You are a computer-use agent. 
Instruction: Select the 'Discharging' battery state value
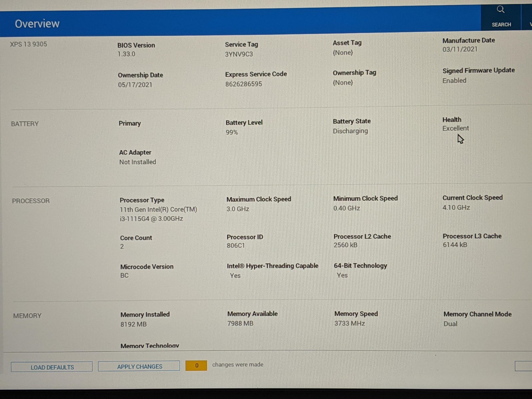click(350, 131)
